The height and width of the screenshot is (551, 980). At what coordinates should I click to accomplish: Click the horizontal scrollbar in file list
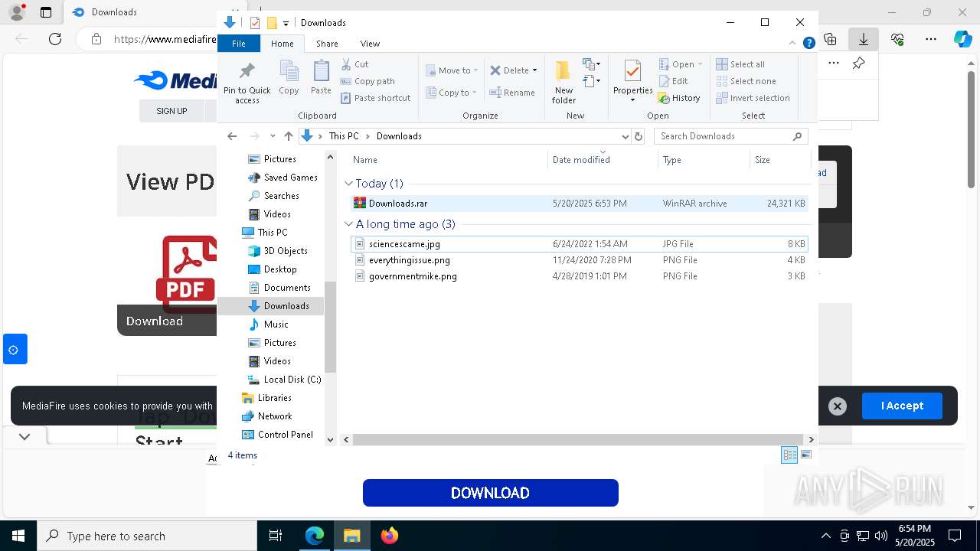[580, 439]
